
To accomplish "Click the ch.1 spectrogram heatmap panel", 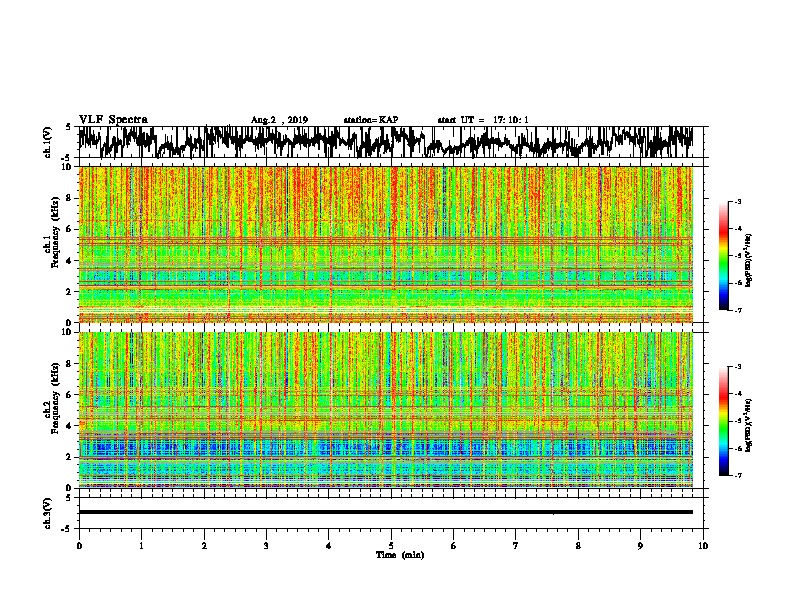I will click(x=385, y=244).
